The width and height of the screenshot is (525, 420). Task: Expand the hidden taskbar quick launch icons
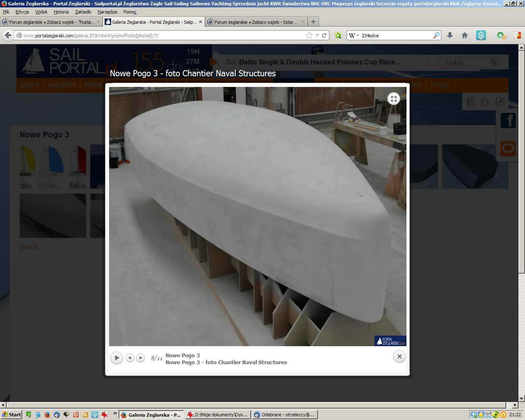coord(115,413)
